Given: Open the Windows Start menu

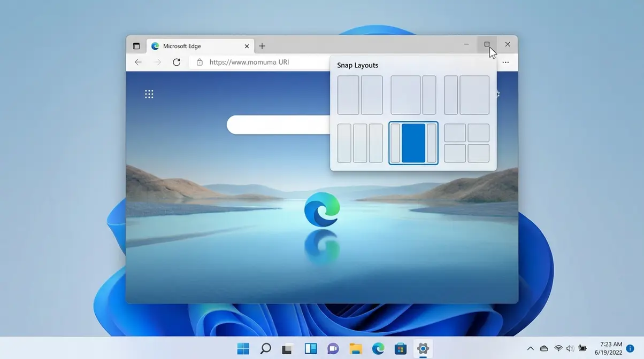Looking at the screenshot, I should pos(243,349).
